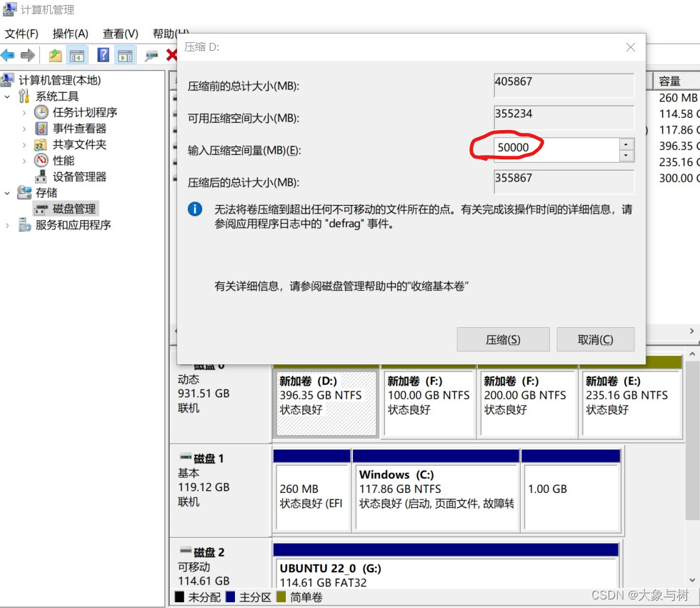Viewport: 700px width, 608px height.
Task: Open the blue Help question-mark icon
Action: pyautogui.click(x=103, y=55)
